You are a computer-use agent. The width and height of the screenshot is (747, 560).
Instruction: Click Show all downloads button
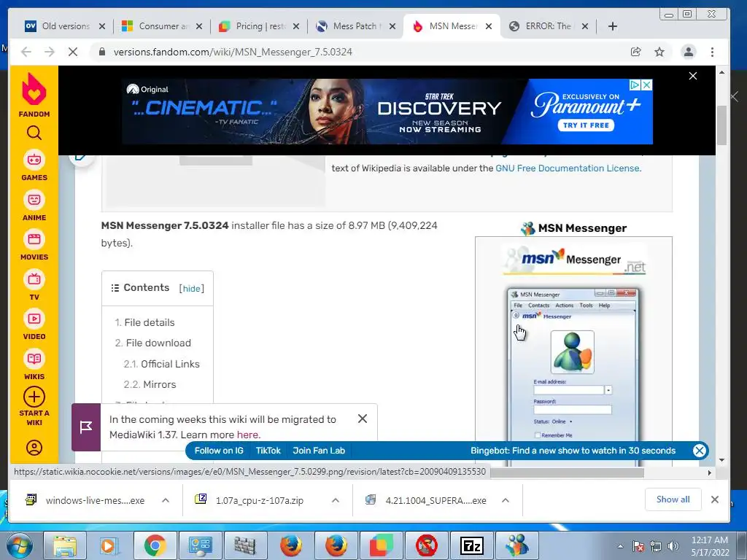tap(673, 499)
